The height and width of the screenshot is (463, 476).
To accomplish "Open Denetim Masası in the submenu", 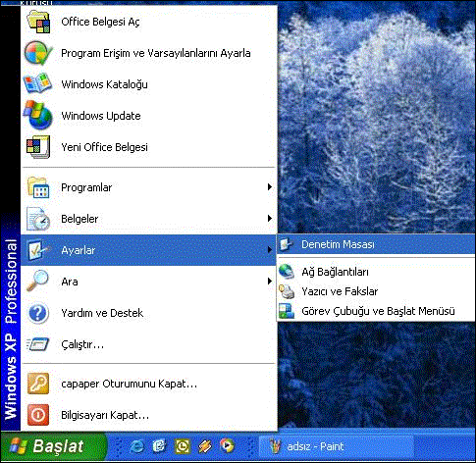I will coord(376,244).
